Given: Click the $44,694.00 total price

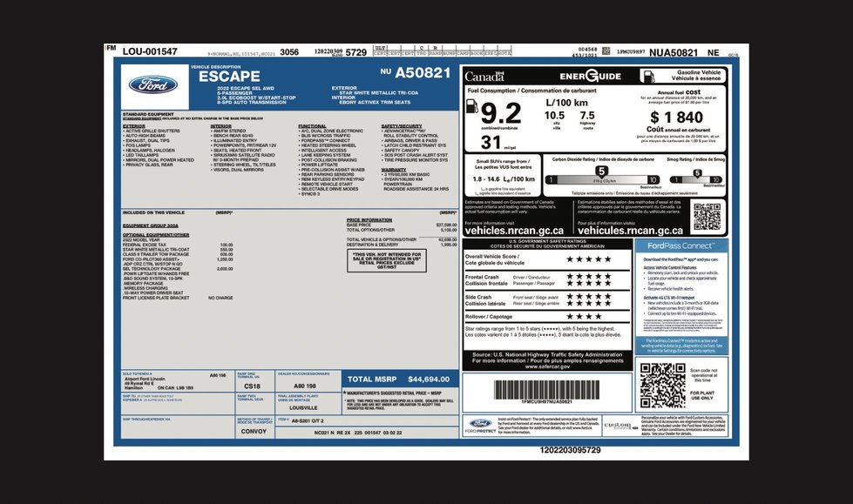Looking at the screenshot, I should [x=429, y=379].
